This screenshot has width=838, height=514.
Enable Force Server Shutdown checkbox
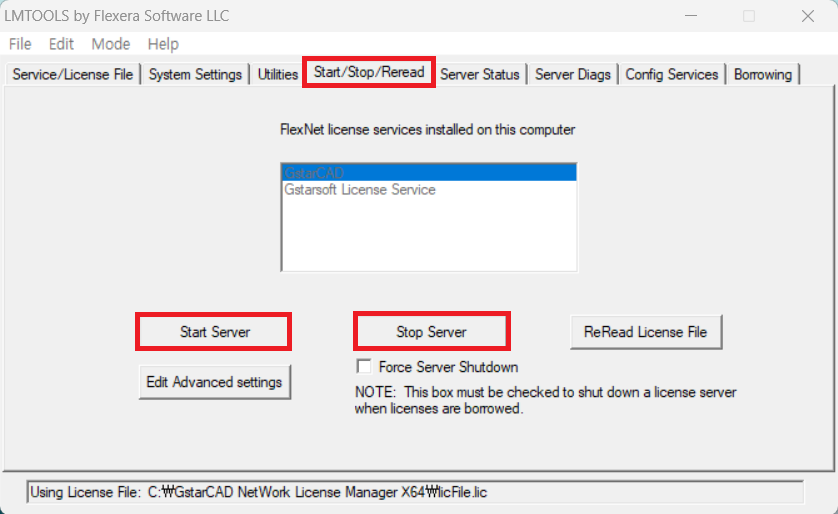[x=364, y=367]
